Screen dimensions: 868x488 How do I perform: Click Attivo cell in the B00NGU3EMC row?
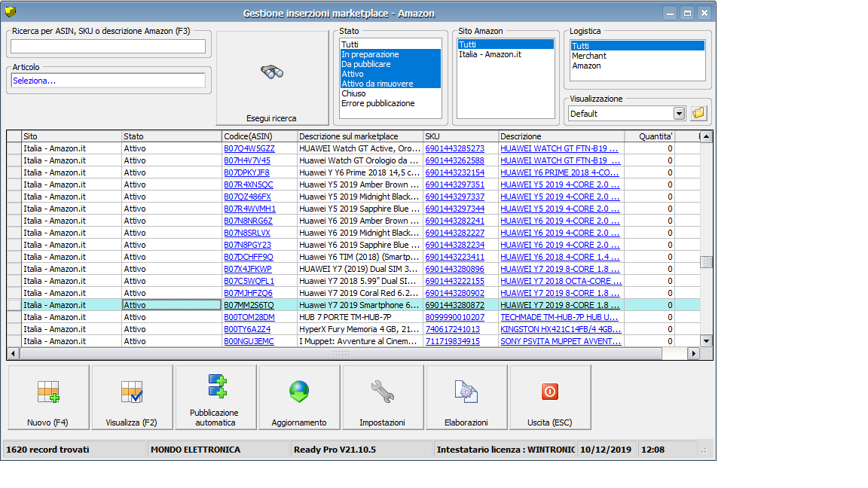click(172, 341)
